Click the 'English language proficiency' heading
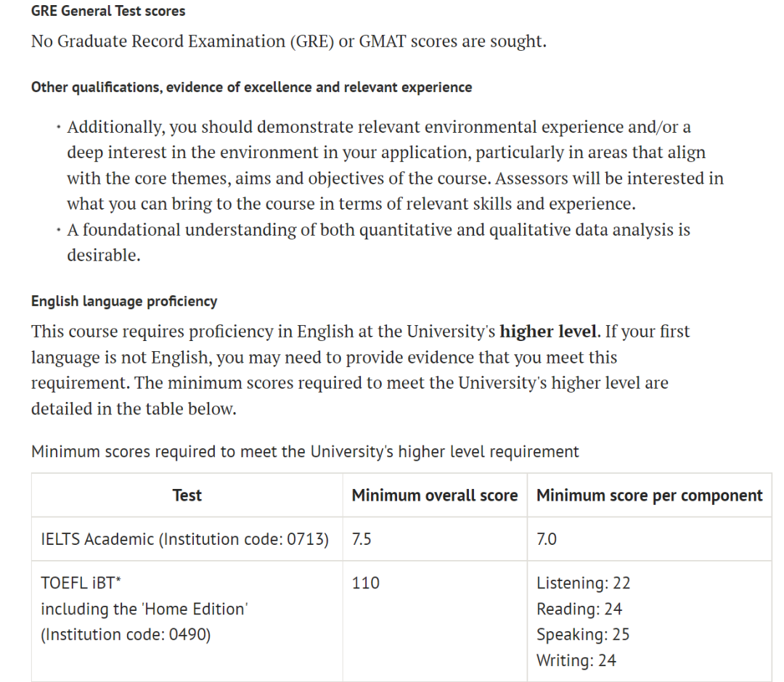The image size is (784, 682). [124, 301]
